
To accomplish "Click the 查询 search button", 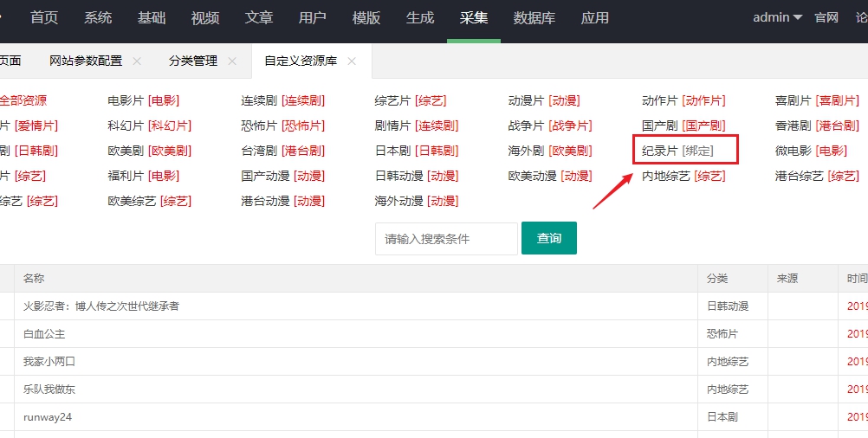I will 549,238.
